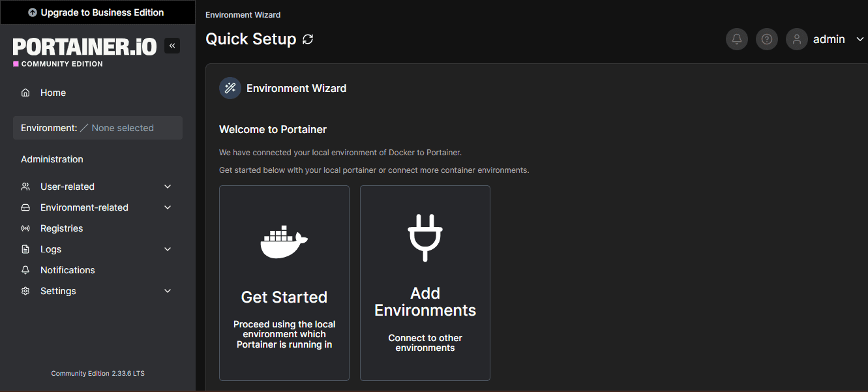Click the plug icon on Add Environments

425,237
